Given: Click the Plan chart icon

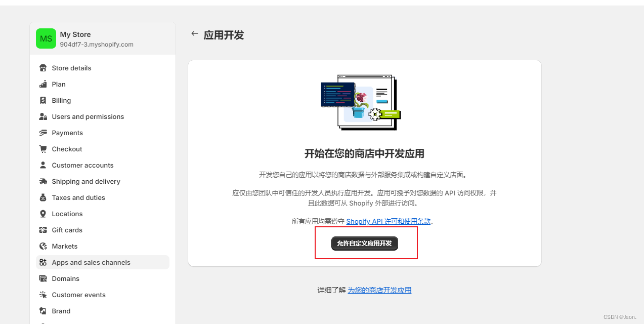Looking at the screenshot, I should point(43,84).
